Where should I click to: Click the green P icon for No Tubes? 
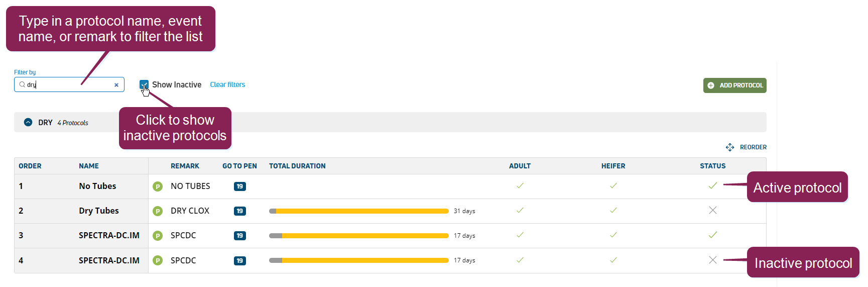point(158,186)
